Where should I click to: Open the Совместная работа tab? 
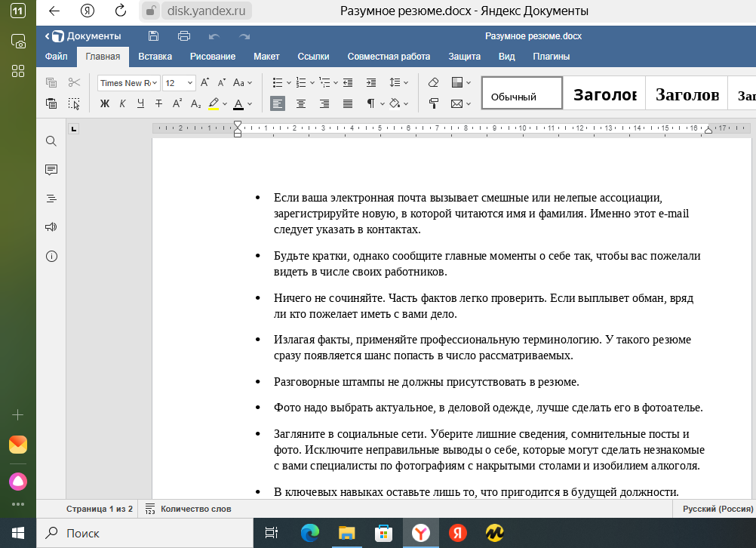tap(389, 57)
